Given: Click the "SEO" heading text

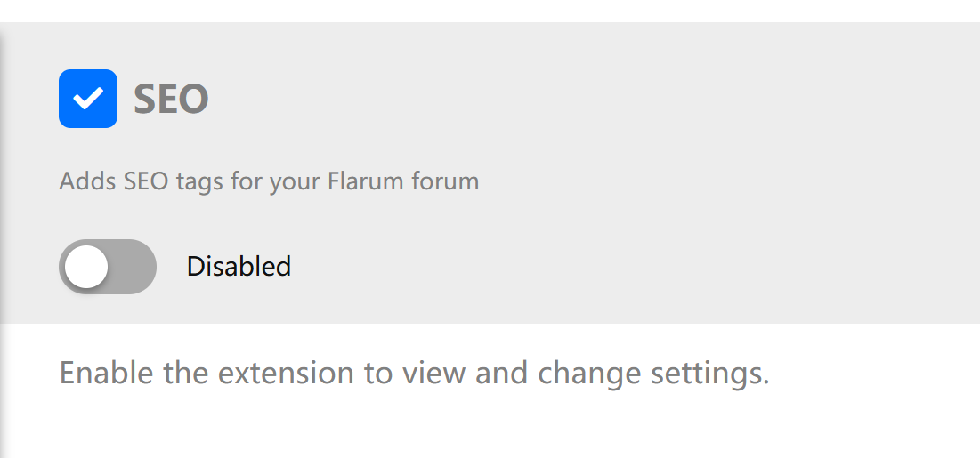Looking at the screenshot, I should [171, 99].
